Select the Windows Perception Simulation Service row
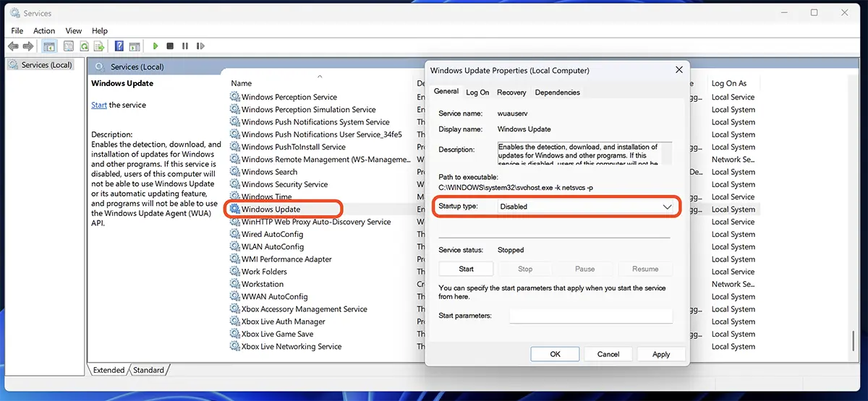This screenshot has height=401, width=868. coord(309,110)
